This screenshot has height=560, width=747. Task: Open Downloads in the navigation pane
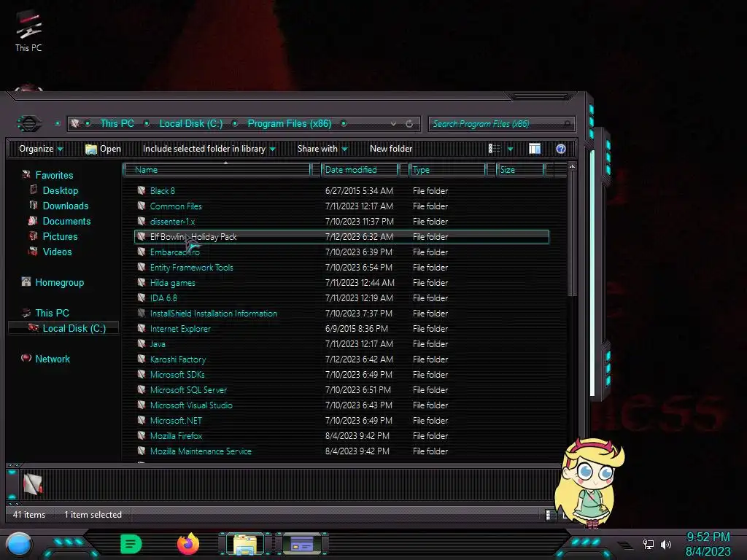(65, 206)
